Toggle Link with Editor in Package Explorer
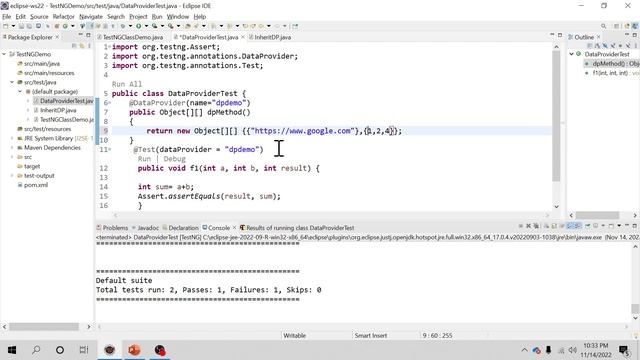Image resolution: width=640 pixels, height=360 pixels. coord(82,46)
